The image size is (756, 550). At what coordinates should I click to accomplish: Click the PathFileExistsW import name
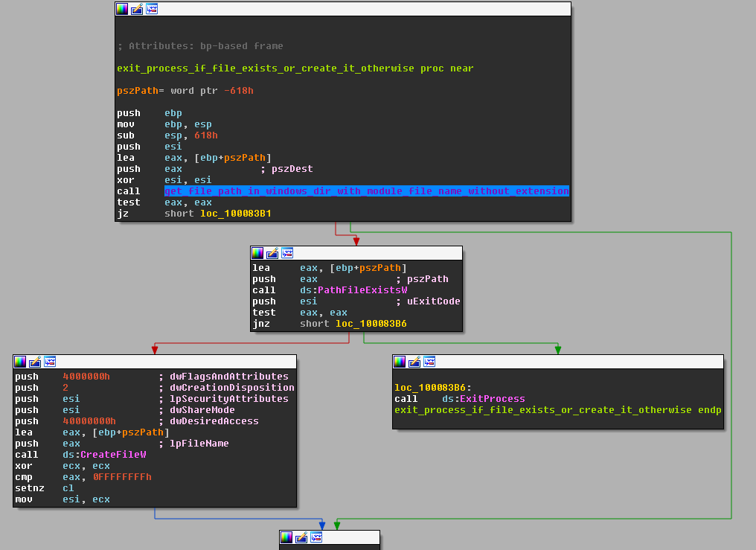pyautogui.click(x=362, y=290)
